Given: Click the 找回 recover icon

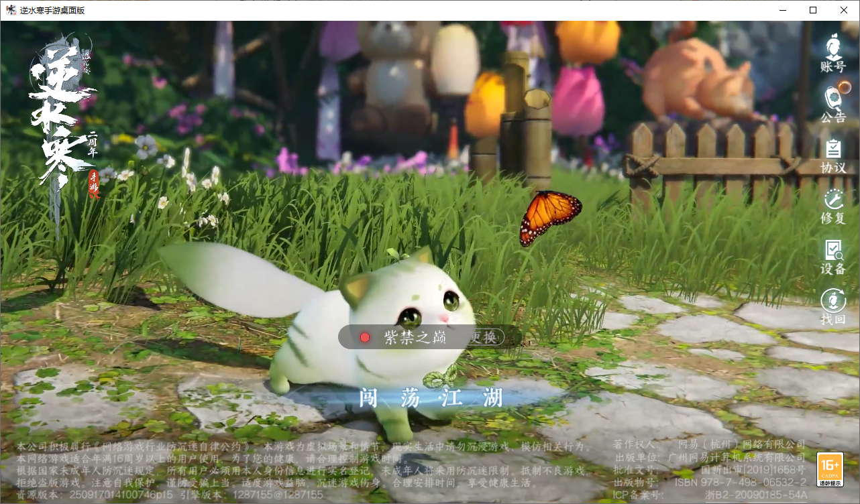Looking at the screenshot, I should (x=833, y=308).
